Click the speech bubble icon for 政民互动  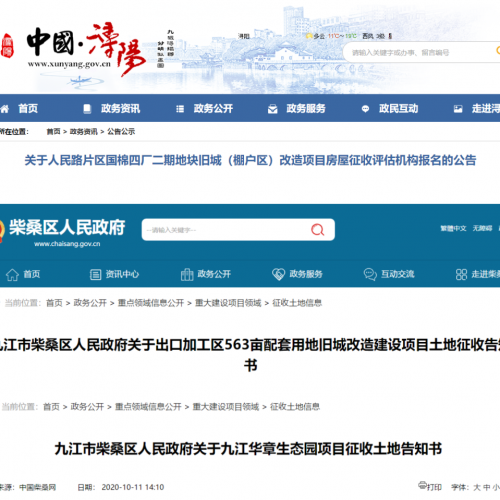pos(365,109)
